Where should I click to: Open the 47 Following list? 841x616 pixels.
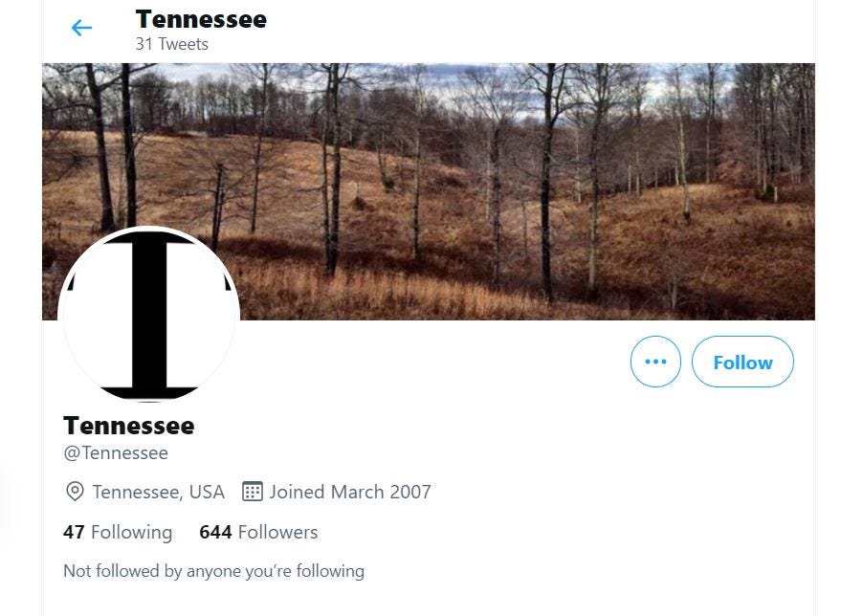[x=118, y=533]
